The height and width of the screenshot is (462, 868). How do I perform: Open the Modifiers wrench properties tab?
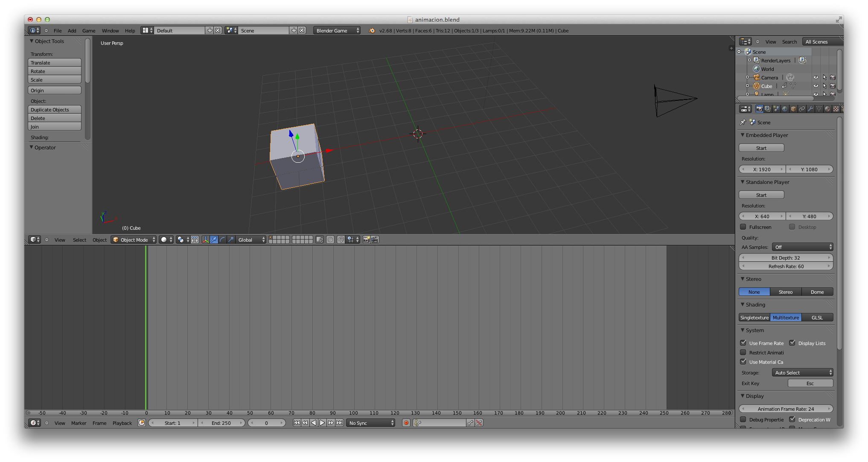810,109
